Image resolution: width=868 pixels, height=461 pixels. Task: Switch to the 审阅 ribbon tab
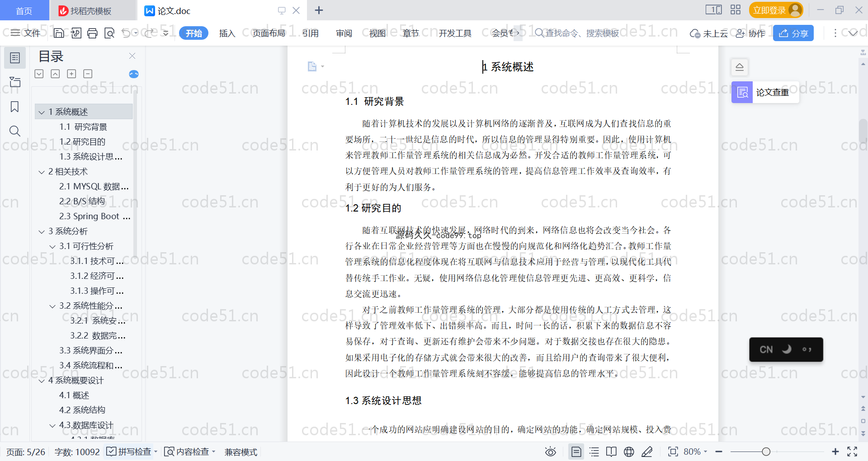344,33
